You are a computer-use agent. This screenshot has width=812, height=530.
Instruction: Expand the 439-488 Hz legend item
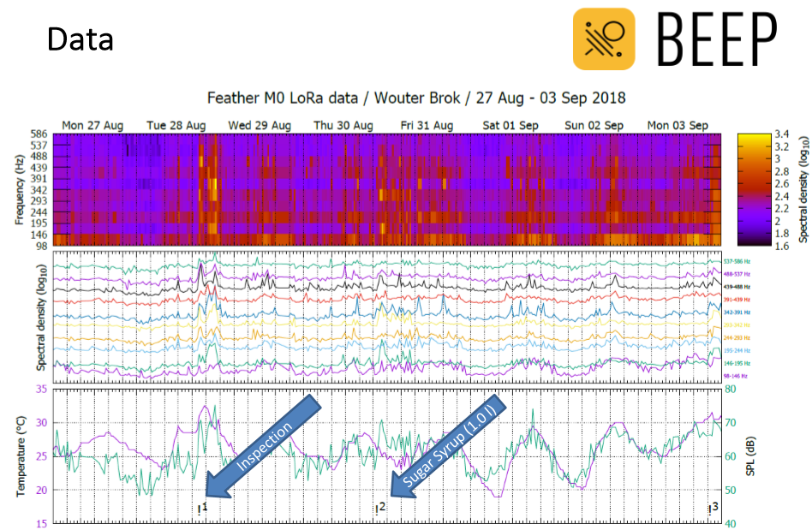pyautogui.click(x=737, y=285)
